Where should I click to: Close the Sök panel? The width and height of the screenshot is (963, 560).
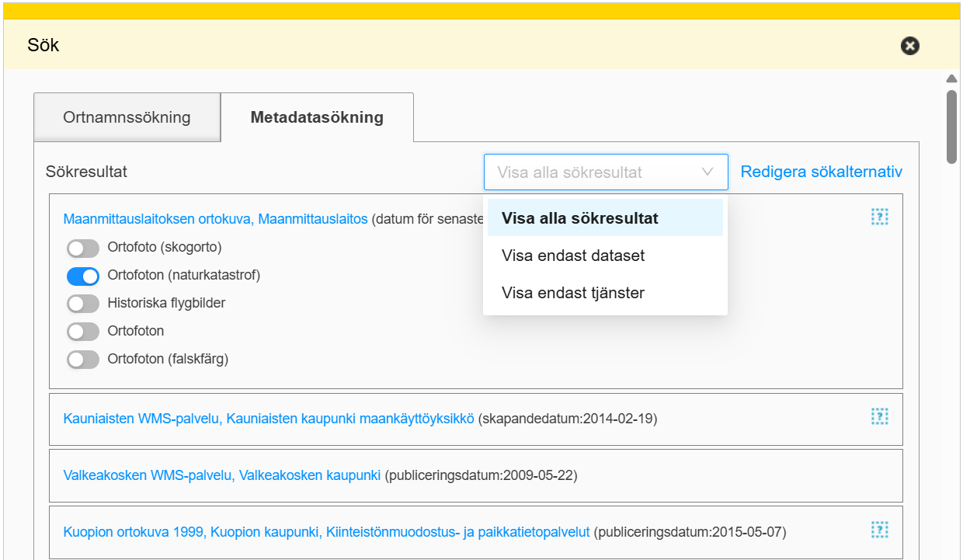[910, 46]
